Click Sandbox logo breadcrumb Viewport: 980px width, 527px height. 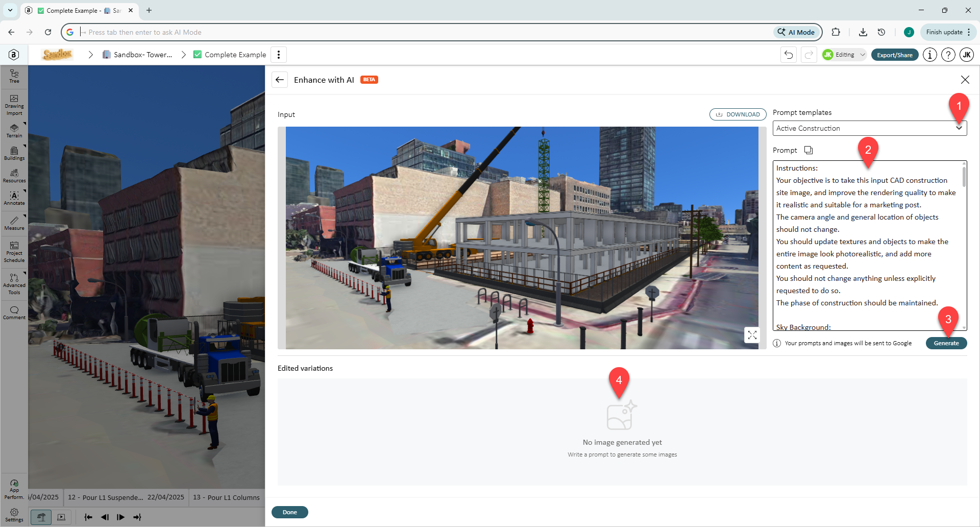click(57, 54)
